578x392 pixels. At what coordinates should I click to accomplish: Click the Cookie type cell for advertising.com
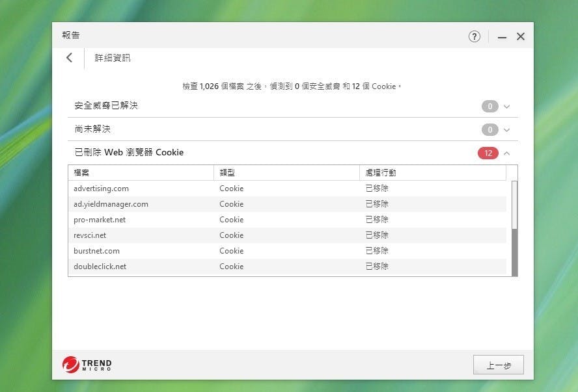point(232,189)
